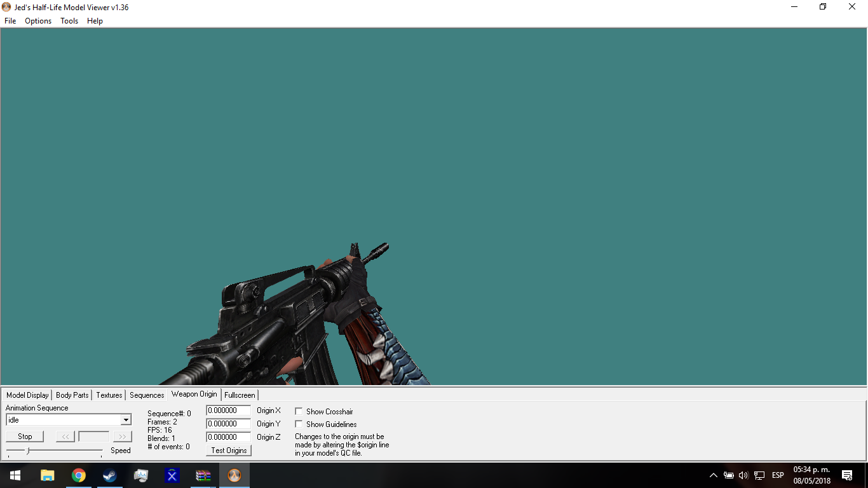Switch to Fullscreen tab
The height and width of the screenshot is (488, 868).
coord(240,395)
